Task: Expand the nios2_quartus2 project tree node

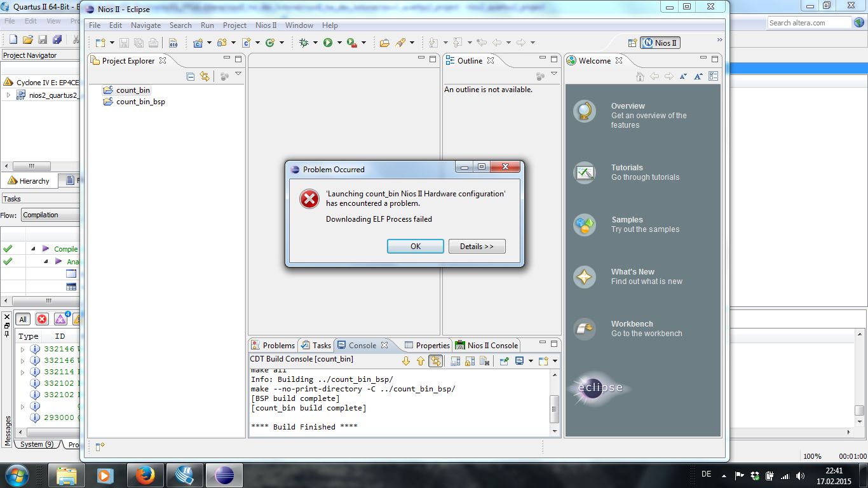Action: (8, 95)
